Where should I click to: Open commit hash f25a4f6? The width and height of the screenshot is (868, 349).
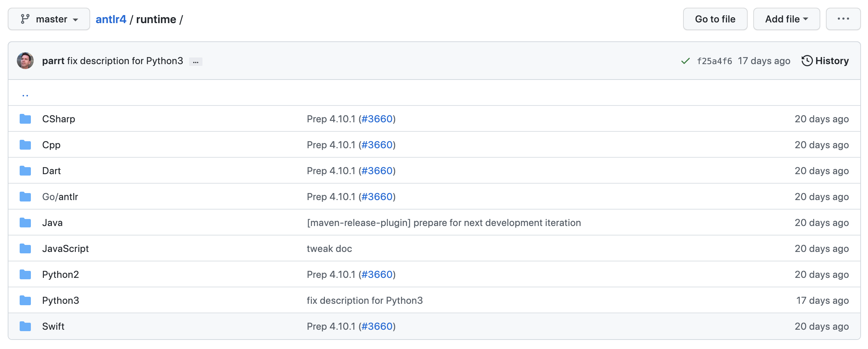pos(714,61)
